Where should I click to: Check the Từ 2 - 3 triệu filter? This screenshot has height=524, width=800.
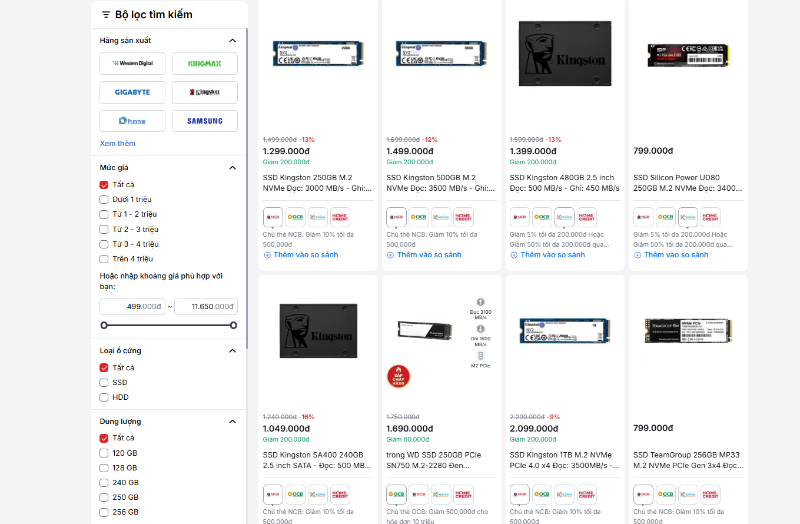(104, 230)
